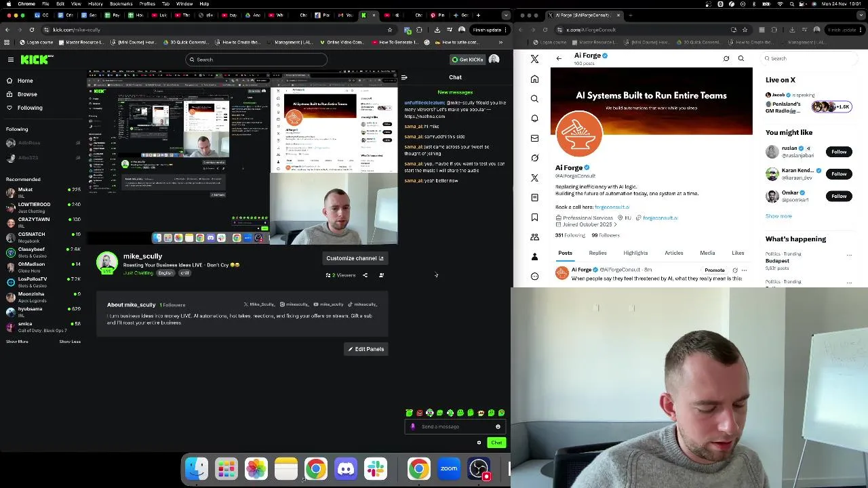Open Bookmarks menu in Chrome menu bar
The width and height of the screenshot is (868, 488).
point(121,4)
